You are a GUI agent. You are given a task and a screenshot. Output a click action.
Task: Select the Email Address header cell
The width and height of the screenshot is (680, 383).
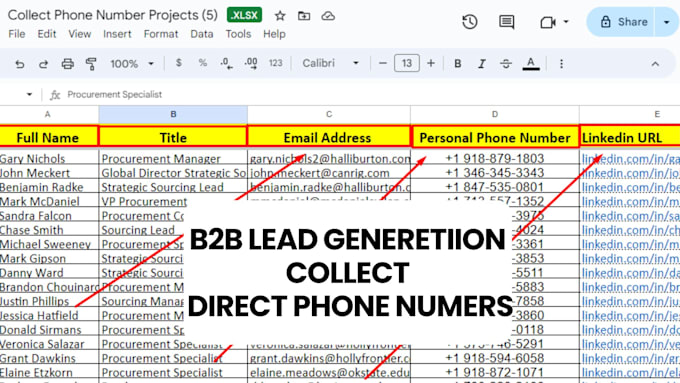(x=328, y=137)
